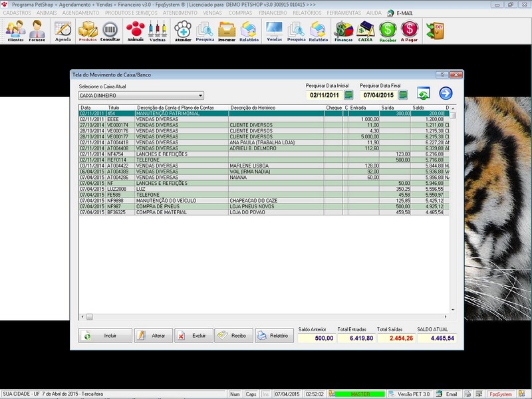Open the Relatório icon beside Finanças

[319, 31]
